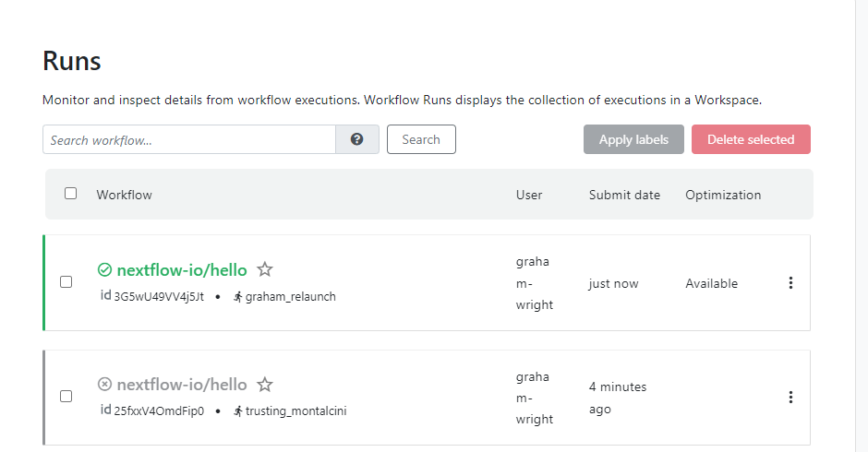The width and height of the screenshot is (868, 452).
Task: Open the actions menu for the graham_relaunch run
Action: tap(790, 282)
